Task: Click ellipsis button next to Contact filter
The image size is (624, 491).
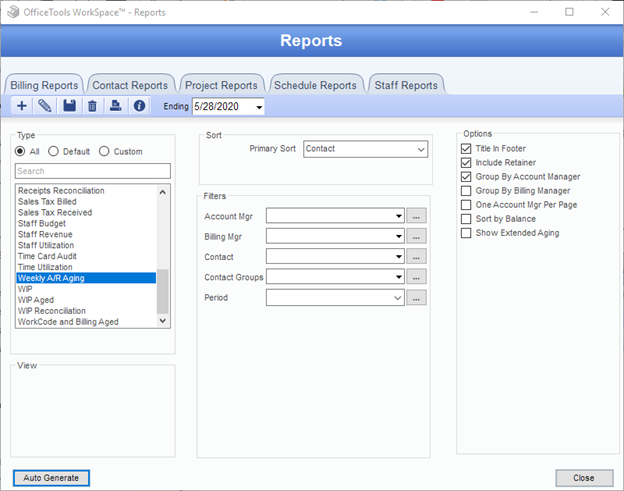Action: tap(416, 257)
